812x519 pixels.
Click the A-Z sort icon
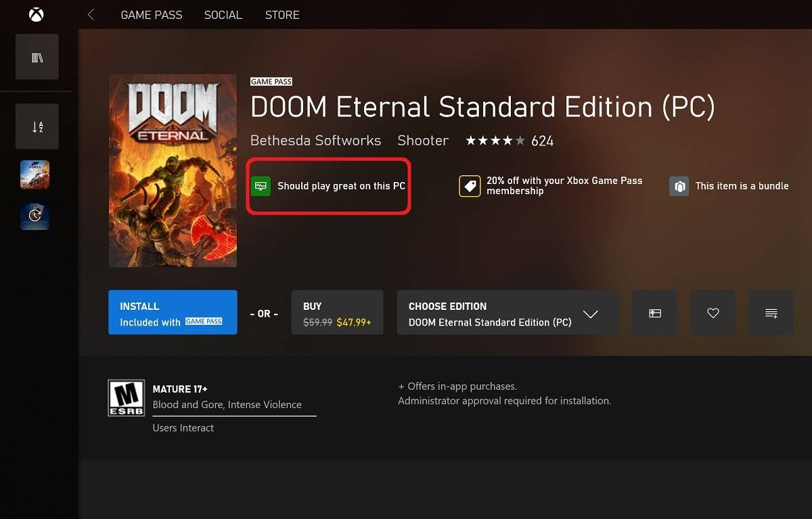point(37,127)
